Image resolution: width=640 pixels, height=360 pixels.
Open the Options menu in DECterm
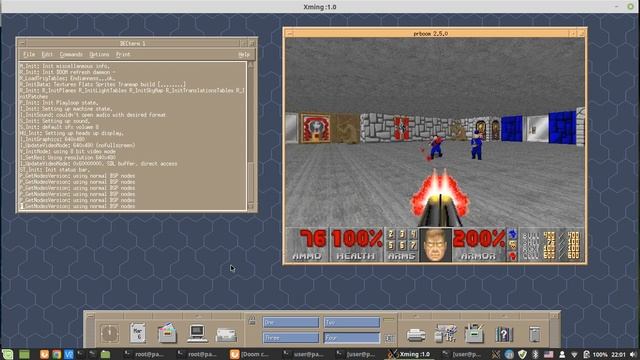(99, 54)
